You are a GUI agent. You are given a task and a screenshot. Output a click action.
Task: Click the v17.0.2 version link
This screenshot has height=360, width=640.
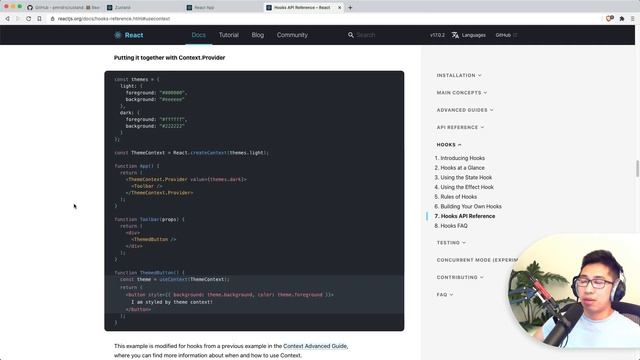pyautogui.click(x=437, y=35)
